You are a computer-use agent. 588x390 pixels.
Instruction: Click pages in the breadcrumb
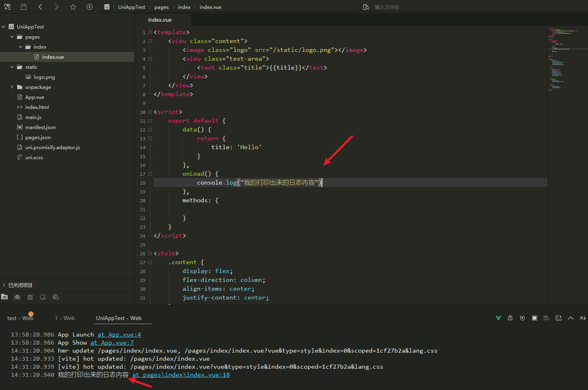(162, 7)
